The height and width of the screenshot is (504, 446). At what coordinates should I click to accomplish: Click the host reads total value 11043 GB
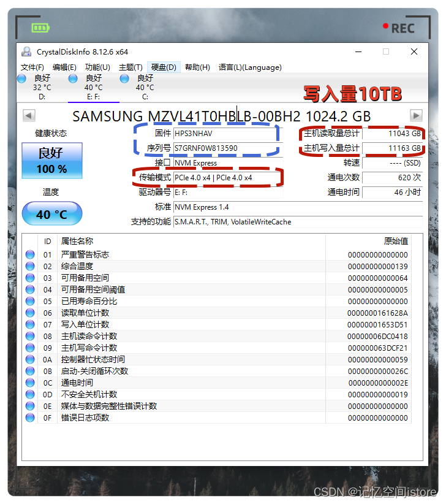pyautogui.click(x=392, y=134)
